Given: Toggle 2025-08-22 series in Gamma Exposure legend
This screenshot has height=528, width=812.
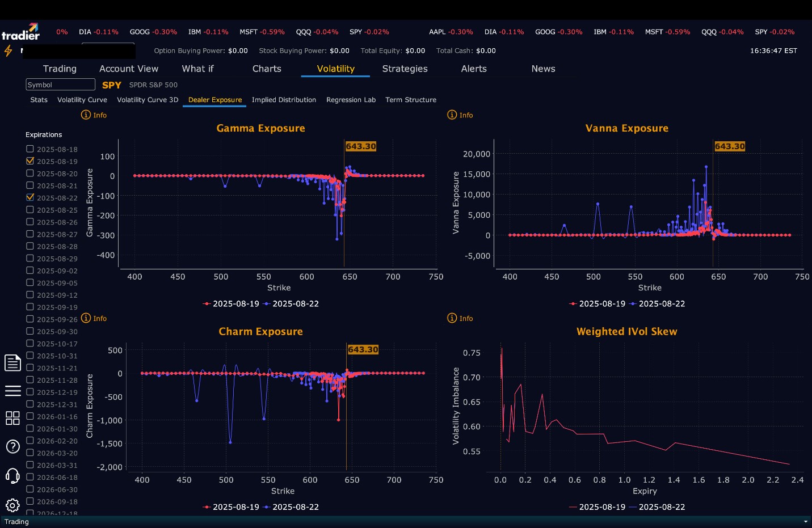Looking at the screenshot, I should (x=291, y=304).
